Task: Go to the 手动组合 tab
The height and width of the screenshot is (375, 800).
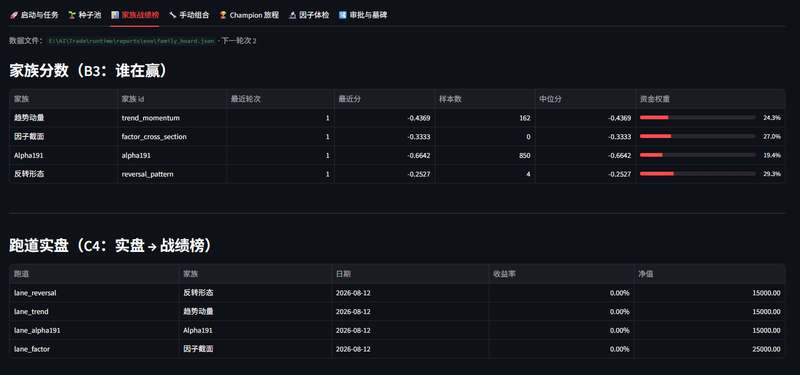Action: [189, 15]
